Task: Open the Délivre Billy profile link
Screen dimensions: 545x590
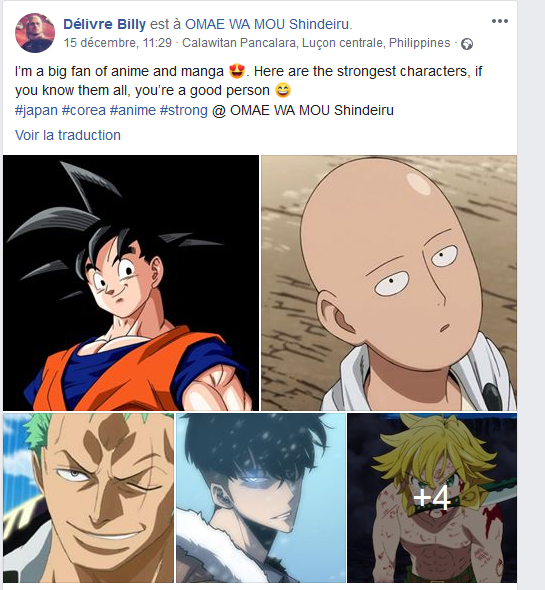Action: click(104, 24)
